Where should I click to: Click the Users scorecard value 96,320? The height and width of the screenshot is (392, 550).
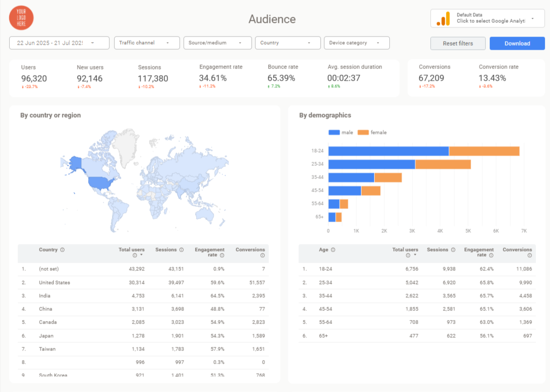[x=34, y=78]
